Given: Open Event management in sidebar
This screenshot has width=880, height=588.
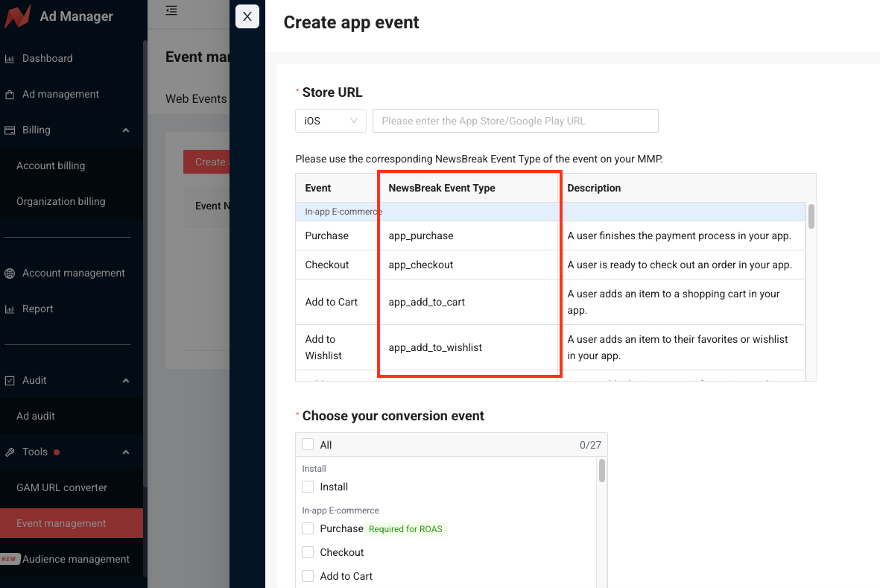Looking at the screenshot, I should 61,523.
